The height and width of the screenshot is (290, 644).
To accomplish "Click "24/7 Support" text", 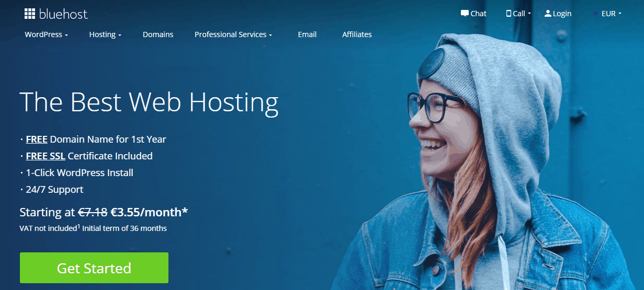I will pyautogui.click(x=54, y=190).
